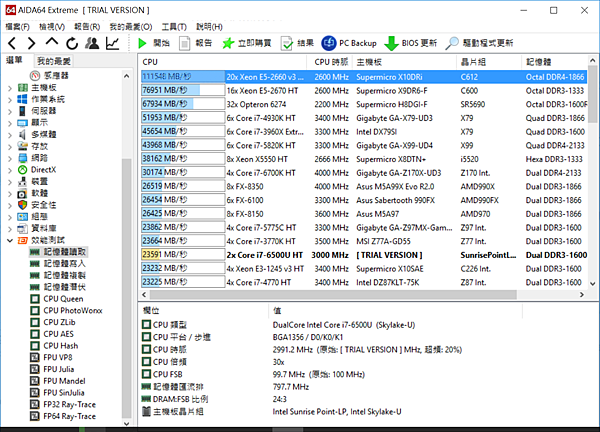The height and width of the screenshot is (432, 600).
Task: Expand the motherboard (主機板) tree node
Action: point(10,88)
